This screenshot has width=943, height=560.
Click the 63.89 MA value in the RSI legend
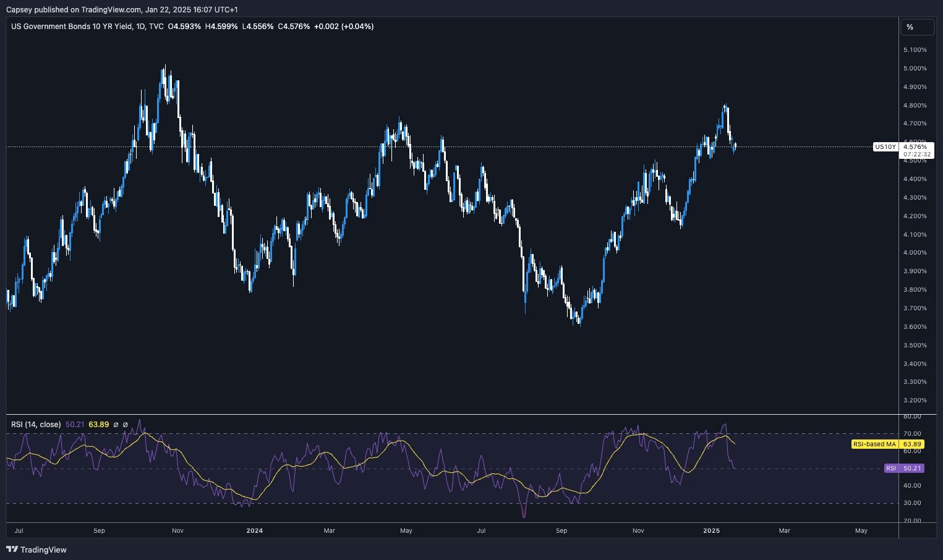click(x=98, y=425)
